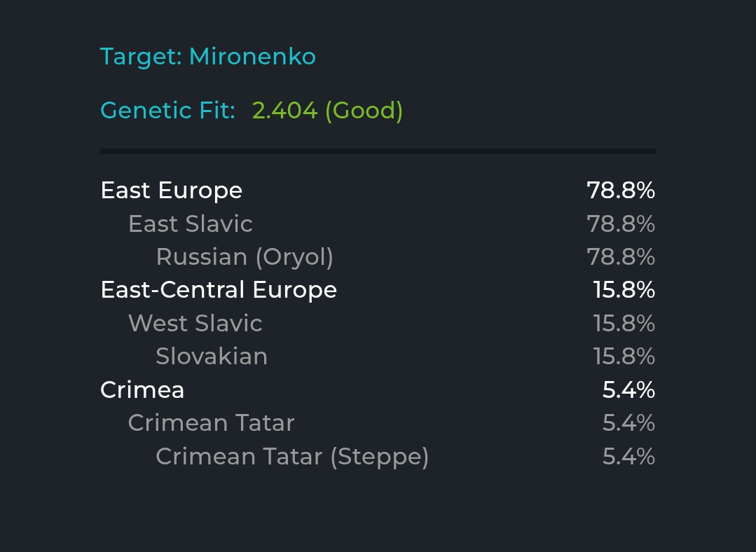Click the 2.404 (Good) fit value
Image resolution: width=756 pixels, height=552 pixels.
tap(327, 111)
